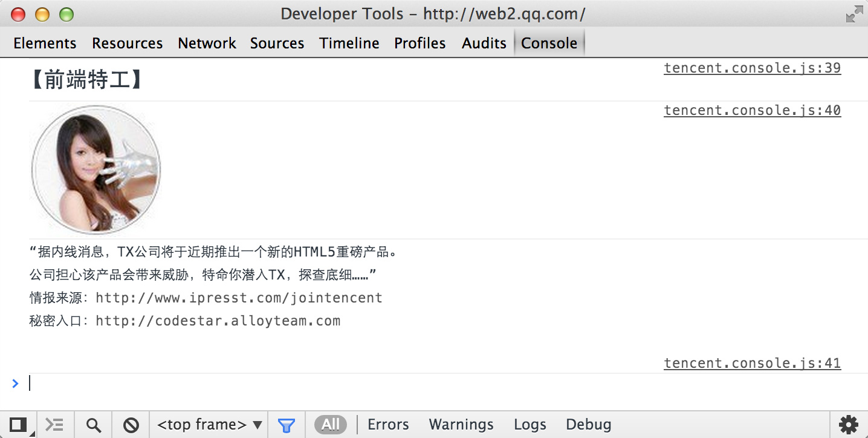Open tencent.console.js:41 source link
Screen dimensions: 868x438
point(752,363)
